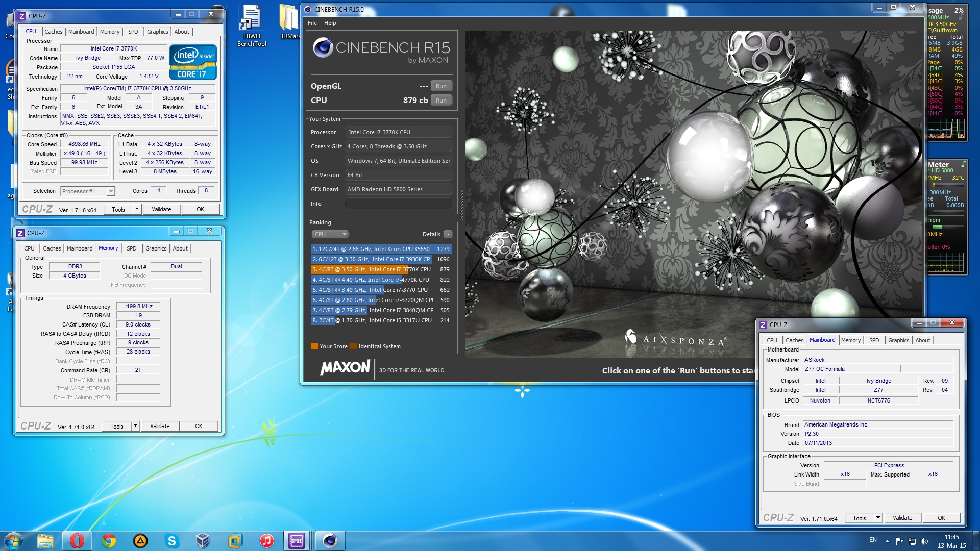Click the EN language indicator

pyautogui.click(x=873, y=540)
